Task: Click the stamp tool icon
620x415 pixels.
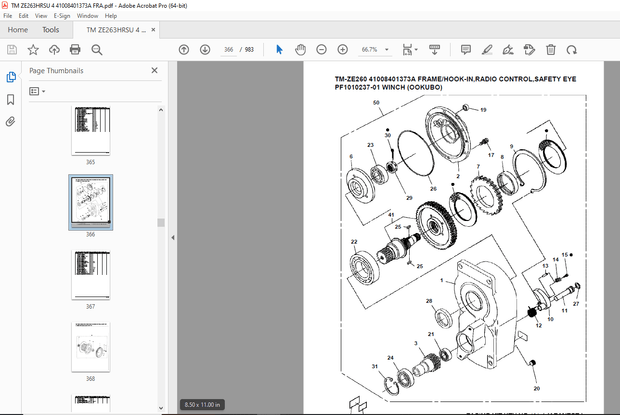Action: point(529,49)
